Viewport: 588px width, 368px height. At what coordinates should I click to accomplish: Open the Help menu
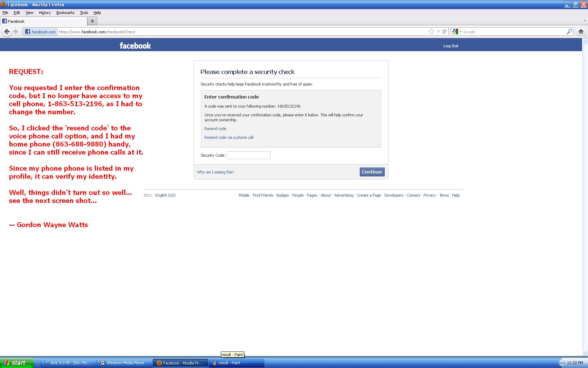[97, 13]
